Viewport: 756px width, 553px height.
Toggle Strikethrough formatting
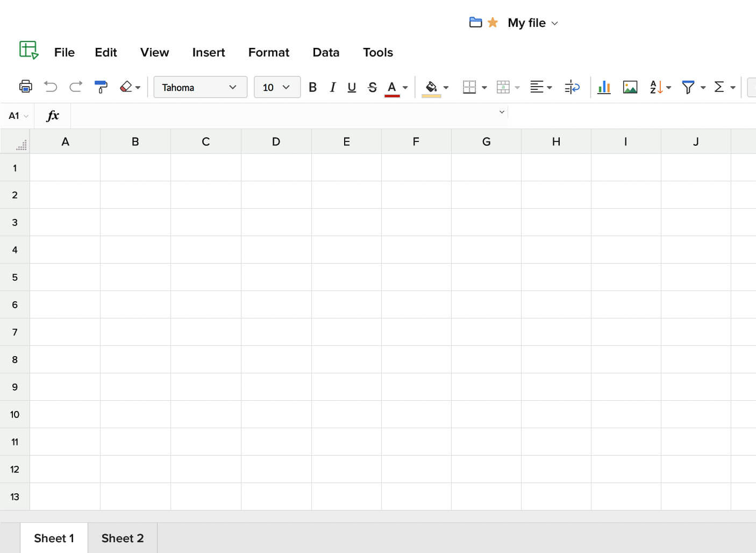tap(372, 87)
